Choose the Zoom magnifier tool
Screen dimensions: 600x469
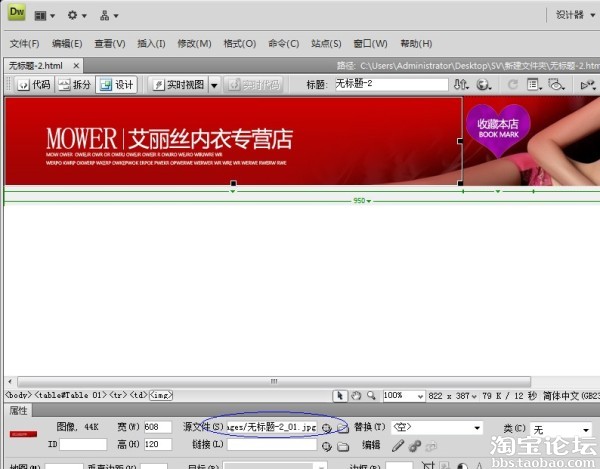coord(371,396)
